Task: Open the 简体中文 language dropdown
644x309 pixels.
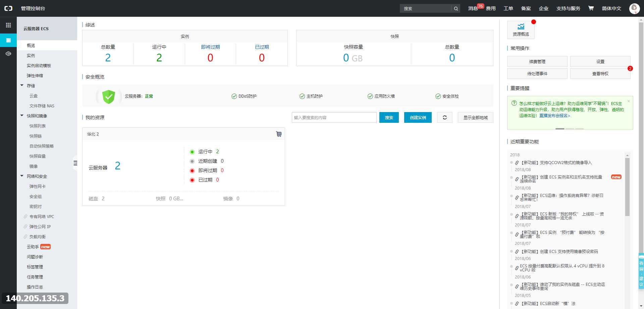Action: 611,8
